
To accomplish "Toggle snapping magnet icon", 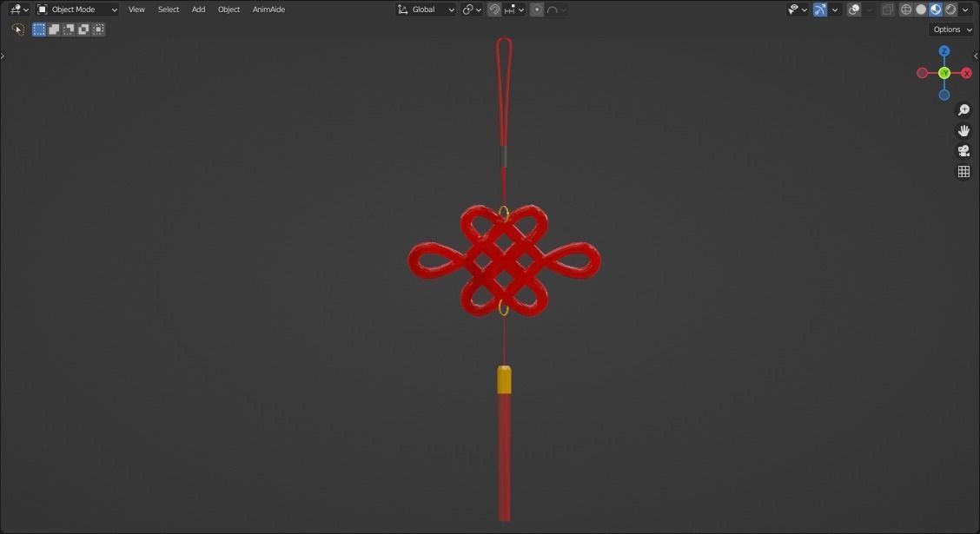I will pyautogui.click(x=493, y=10).
